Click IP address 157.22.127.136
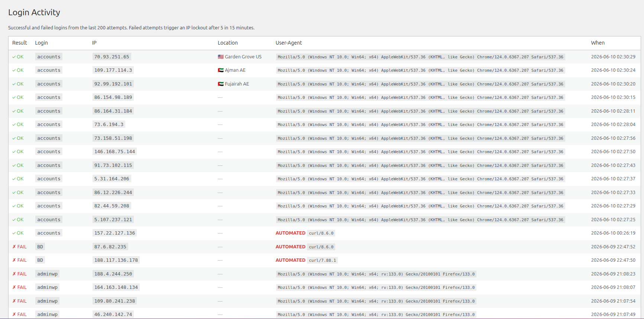 (115, 233)
